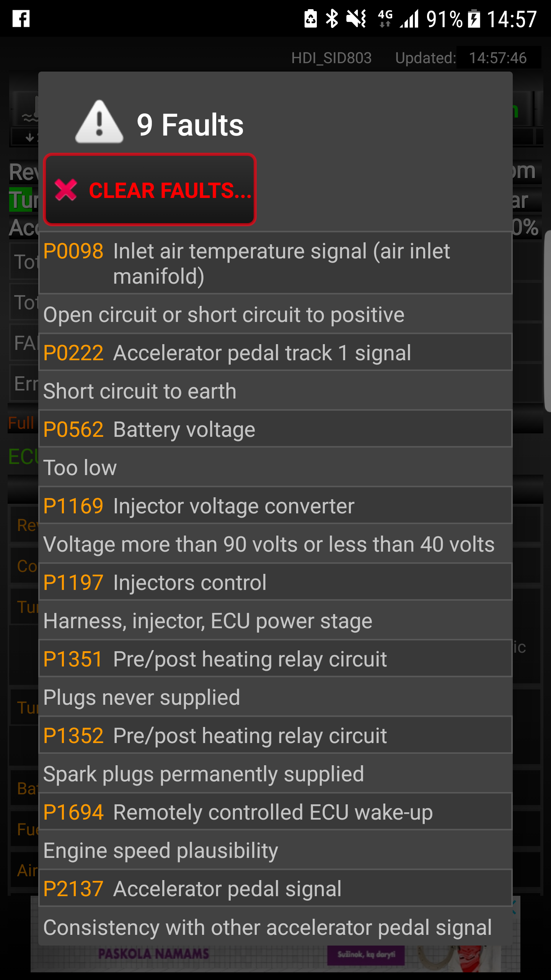Select fault P1169 Injector voltage converter
Image resolution: width=551 pixels, height=980 pixels.
275,506
